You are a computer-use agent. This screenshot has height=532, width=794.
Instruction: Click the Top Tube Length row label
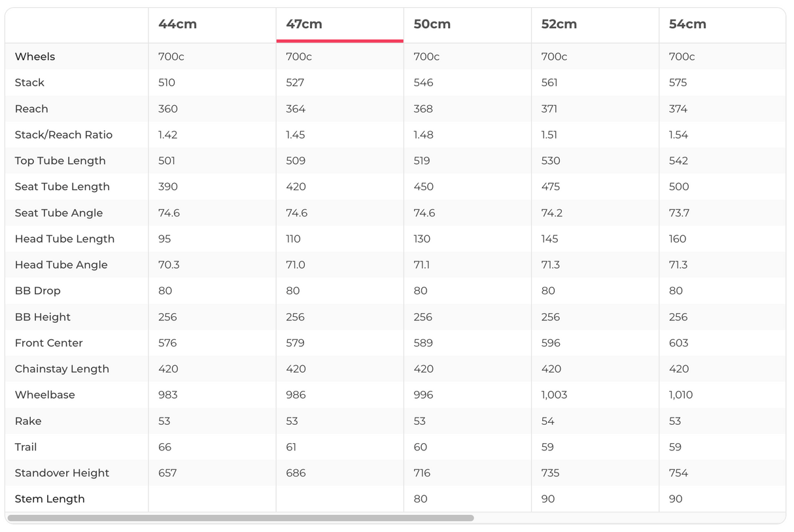pyautogui.click(x=60, y=161)
